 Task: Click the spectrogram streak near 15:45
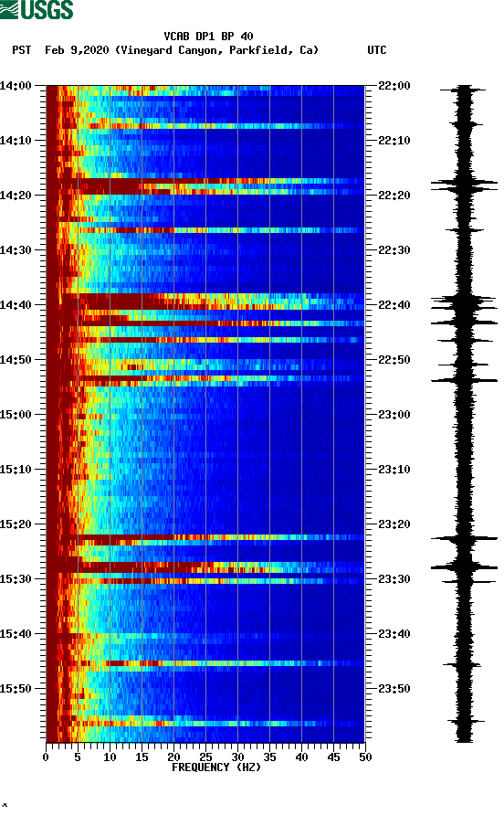pos(205,663)
